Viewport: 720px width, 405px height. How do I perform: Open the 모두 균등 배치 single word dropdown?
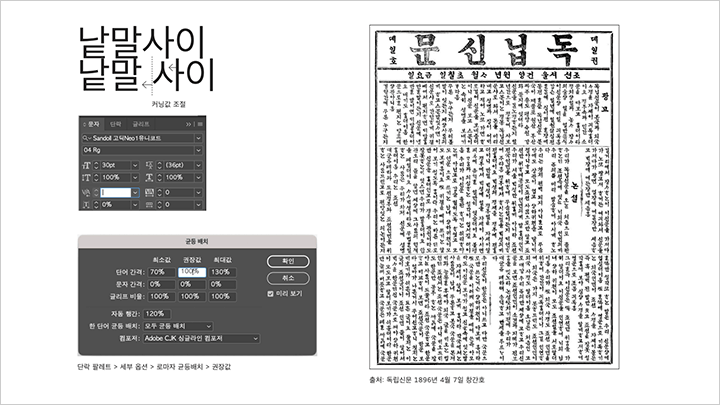178,326
